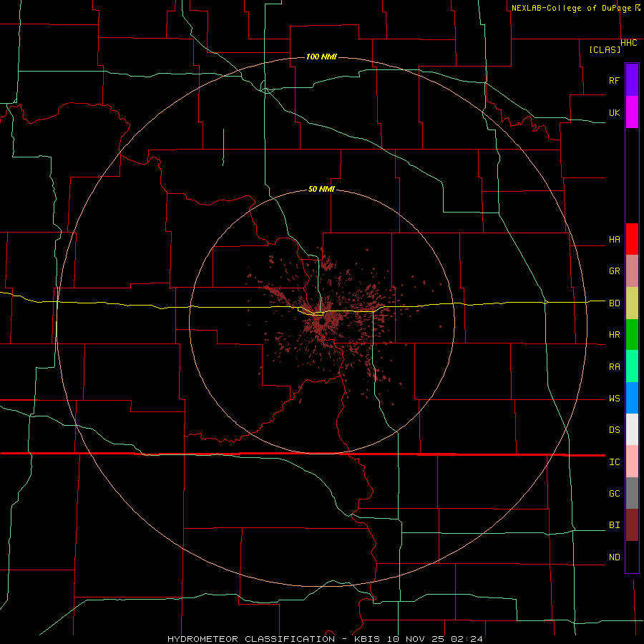Click the "HHC" product code label
The image size is (644, 644).
coord(628,43)
